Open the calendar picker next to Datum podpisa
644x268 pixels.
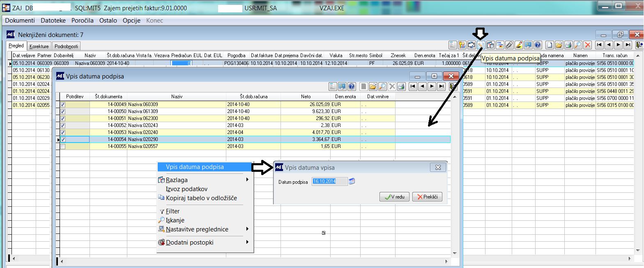pos(352,181)
